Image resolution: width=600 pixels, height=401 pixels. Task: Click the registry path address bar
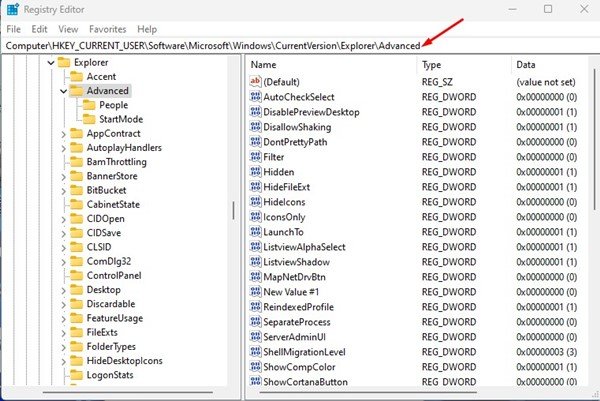300,46
